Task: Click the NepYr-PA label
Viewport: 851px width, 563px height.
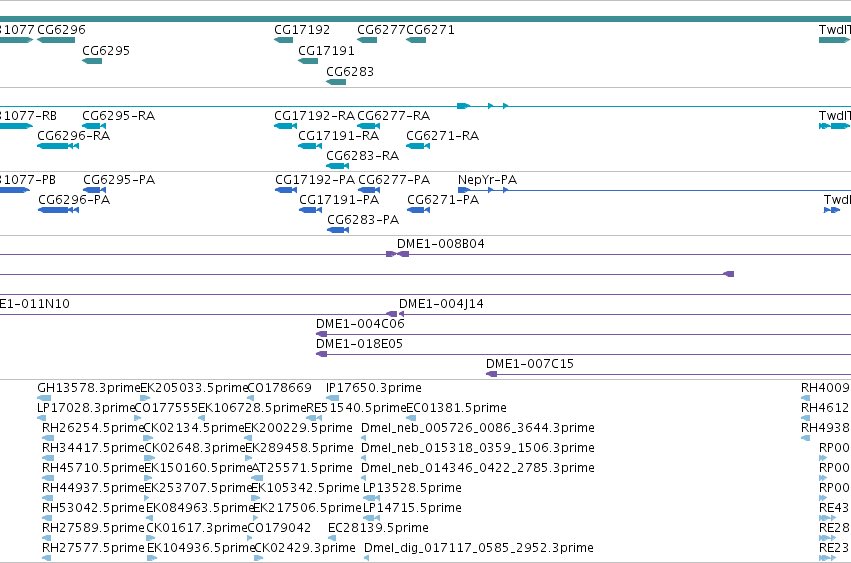Action: tap(487, 180)
